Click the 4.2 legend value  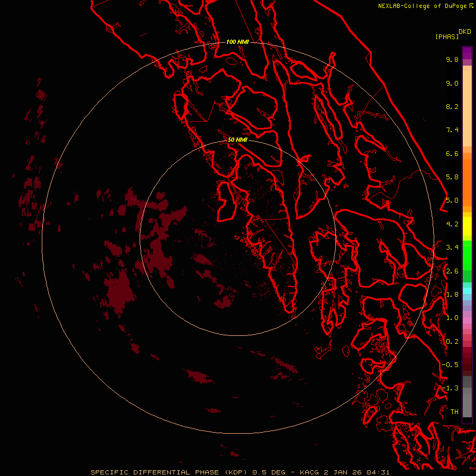452,224
